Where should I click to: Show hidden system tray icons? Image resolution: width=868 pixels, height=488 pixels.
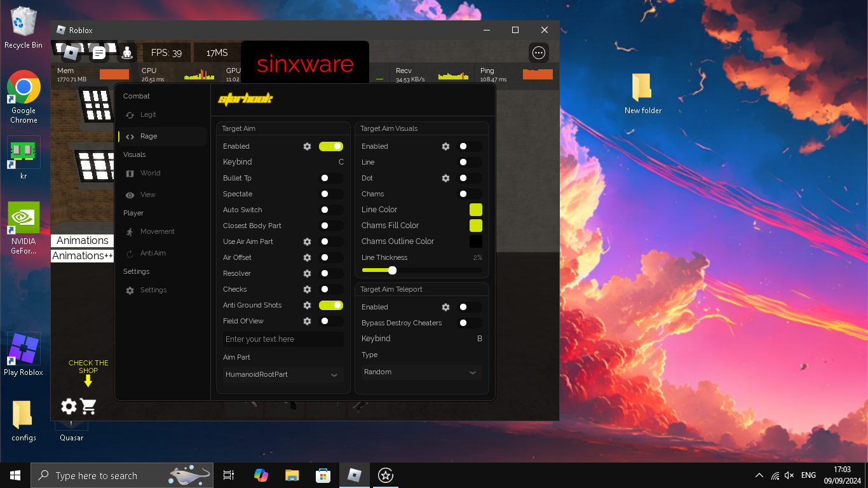759,475
